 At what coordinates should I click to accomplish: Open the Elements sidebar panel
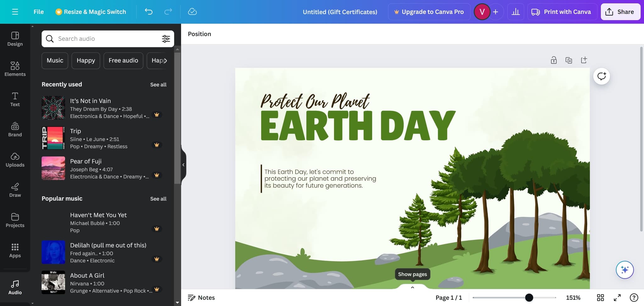[x=15, y=69]
